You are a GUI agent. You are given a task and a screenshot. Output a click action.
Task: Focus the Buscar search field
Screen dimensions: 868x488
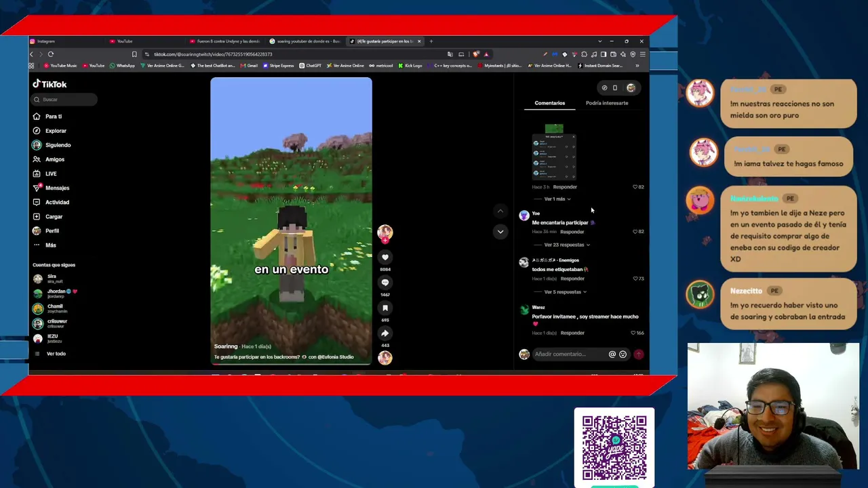coord(64,100)
